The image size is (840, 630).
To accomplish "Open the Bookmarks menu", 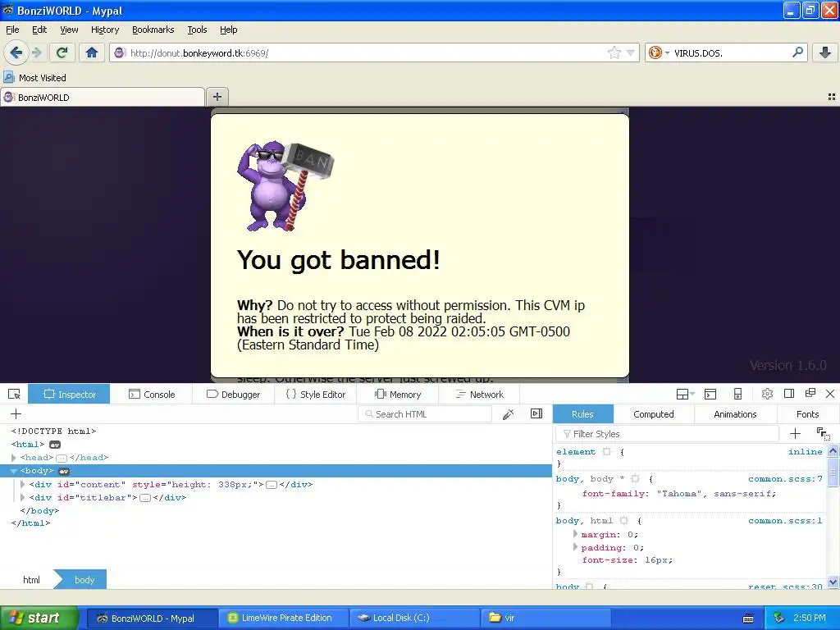I will tap(153, 30).
